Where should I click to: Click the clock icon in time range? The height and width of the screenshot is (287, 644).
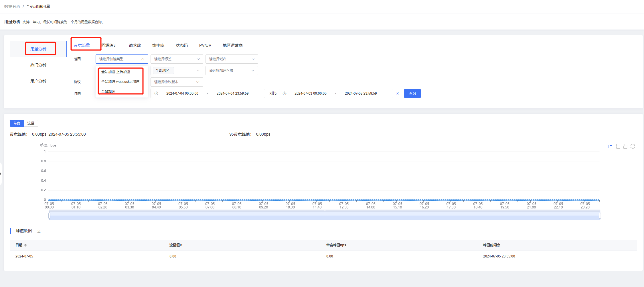click(x=156, y=93)
